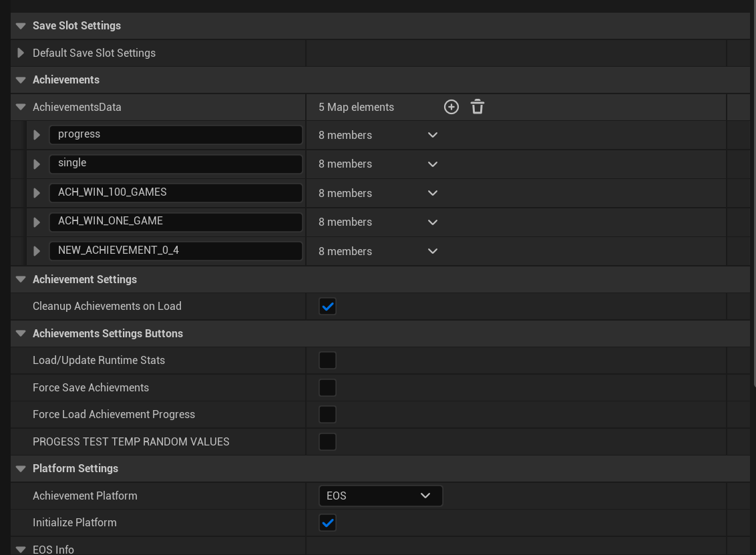Expand Default Save Slot Settings row

coord(21,53)
